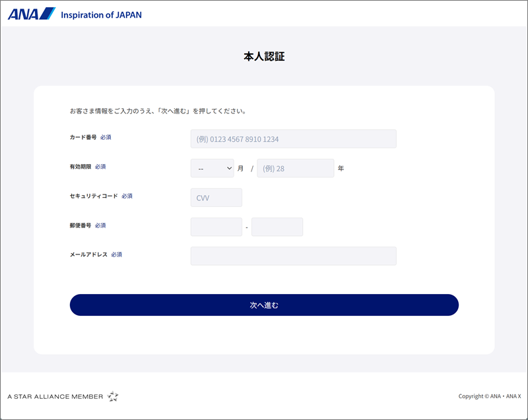Click the カード番号 label
Image resolution: width=528 pixels, height=420 pixels.
[x=83, y=138]
